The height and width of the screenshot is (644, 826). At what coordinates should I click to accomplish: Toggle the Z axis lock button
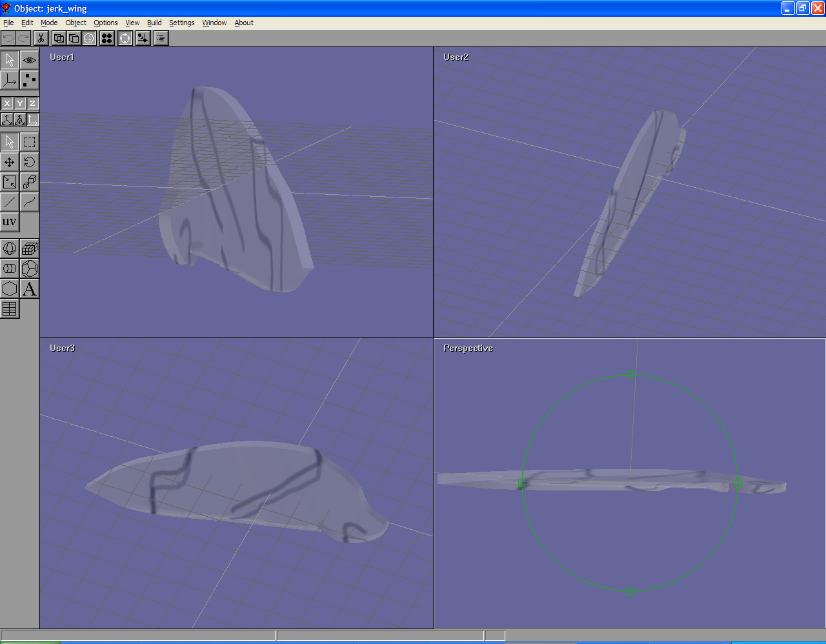[32, 103]
